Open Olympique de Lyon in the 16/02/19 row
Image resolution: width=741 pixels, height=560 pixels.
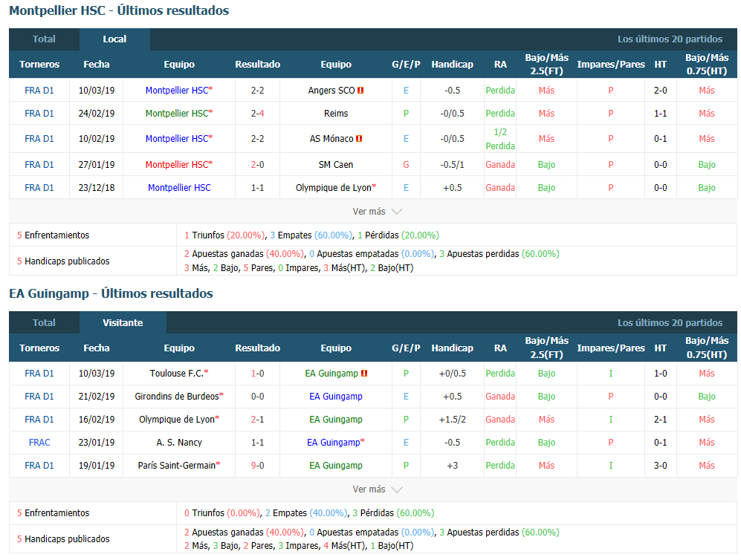tap(177, 420)
